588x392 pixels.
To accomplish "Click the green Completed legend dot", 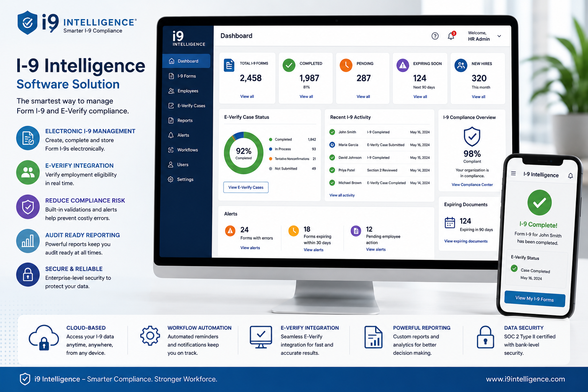I will coord(271,139).
